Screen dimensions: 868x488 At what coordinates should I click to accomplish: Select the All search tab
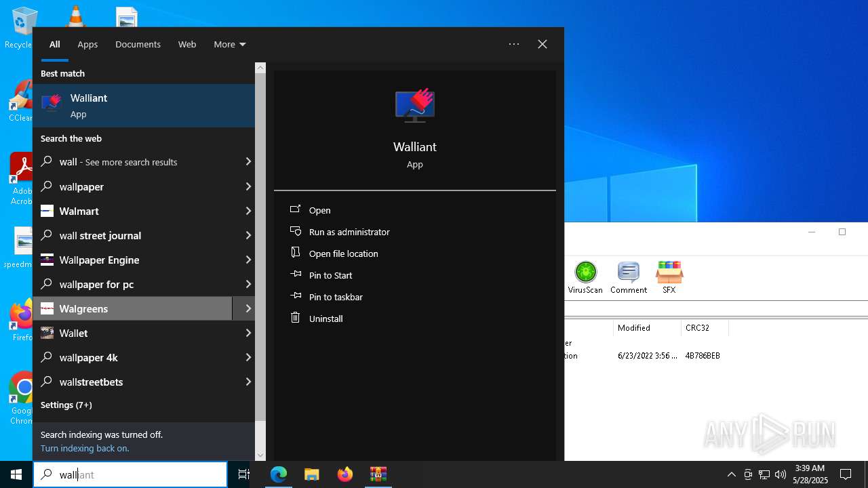coord(55,44)
